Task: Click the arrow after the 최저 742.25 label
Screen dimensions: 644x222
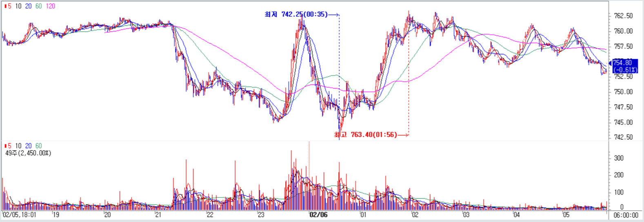Action: [333, 15]
